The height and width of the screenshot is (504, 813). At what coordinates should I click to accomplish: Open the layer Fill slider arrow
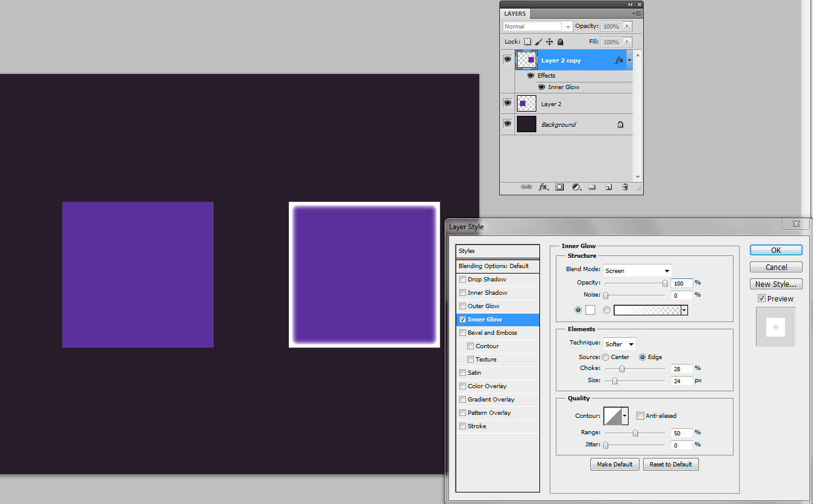point(627,42)
